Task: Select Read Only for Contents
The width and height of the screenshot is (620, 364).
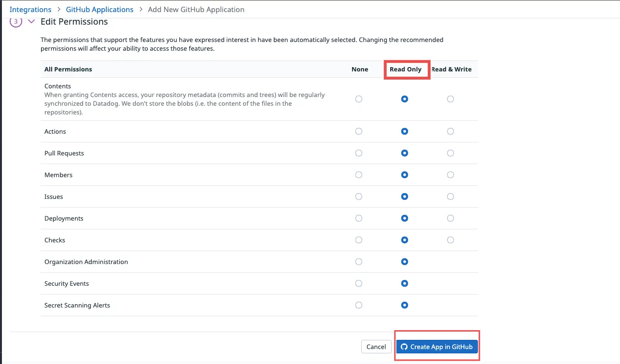Action: (405, 99)
